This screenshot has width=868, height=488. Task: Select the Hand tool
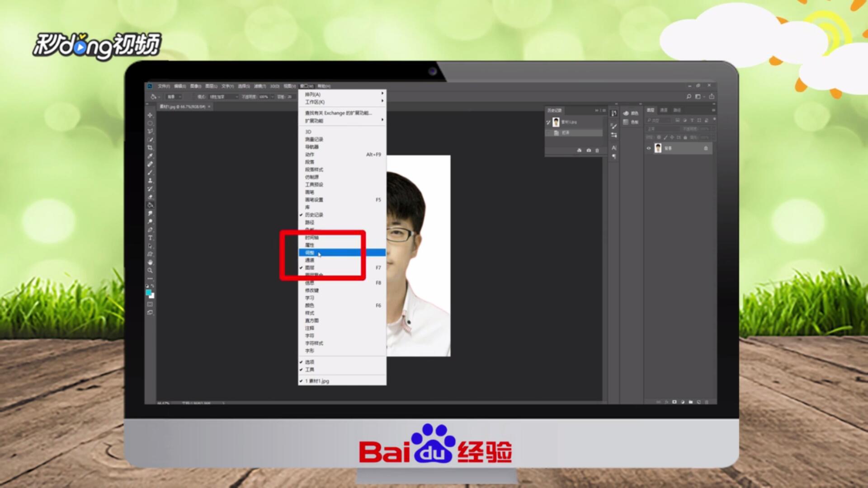(150, 262)
